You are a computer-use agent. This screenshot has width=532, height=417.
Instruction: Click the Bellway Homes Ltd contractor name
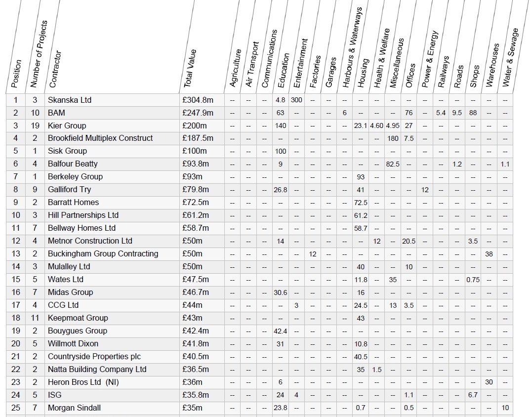(x=82, y=228)
